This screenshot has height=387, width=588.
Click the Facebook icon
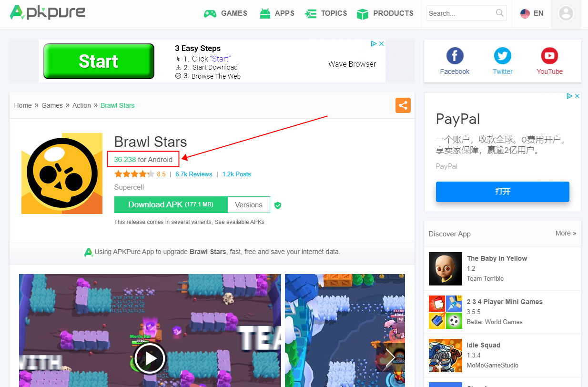pos(455,56)
